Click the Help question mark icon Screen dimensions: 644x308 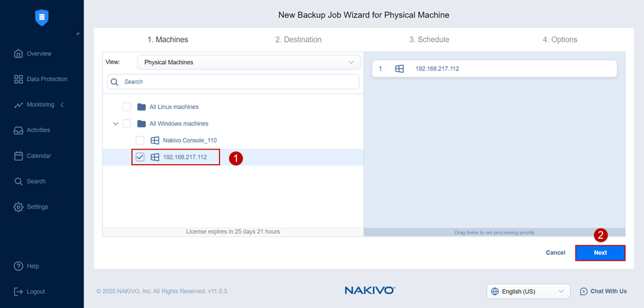point(18,266)
